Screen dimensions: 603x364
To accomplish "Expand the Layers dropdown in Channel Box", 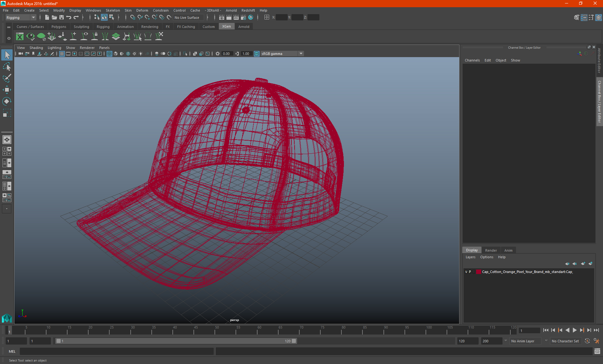I will (x=470, y=257).
